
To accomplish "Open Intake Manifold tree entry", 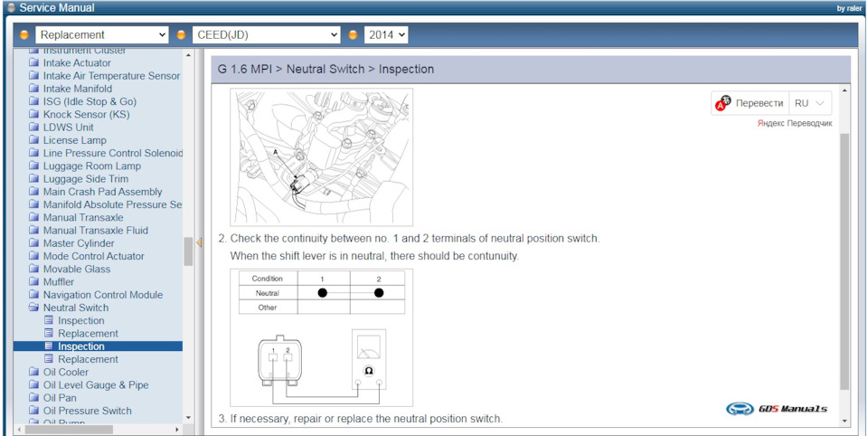I will tap(78, 89).
